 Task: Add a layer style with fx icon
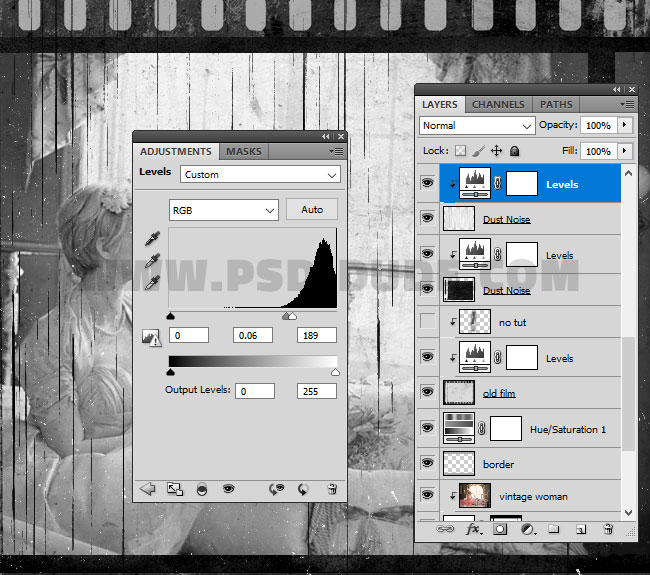click(474, 529)
